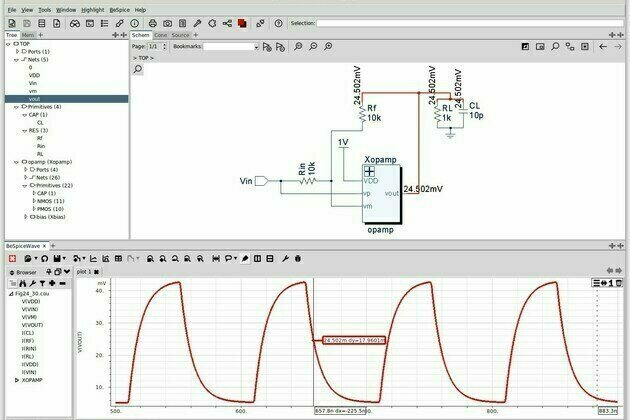Screen dimensions: 630x420
Task: Click the filter funnel icon in browser
Action: (x=42, y=283)
